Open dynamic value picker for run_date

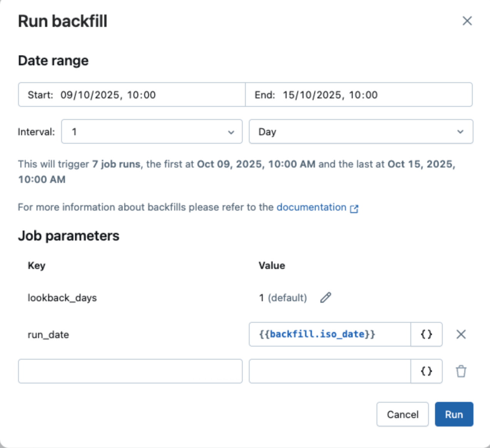(x=426, y=334)
